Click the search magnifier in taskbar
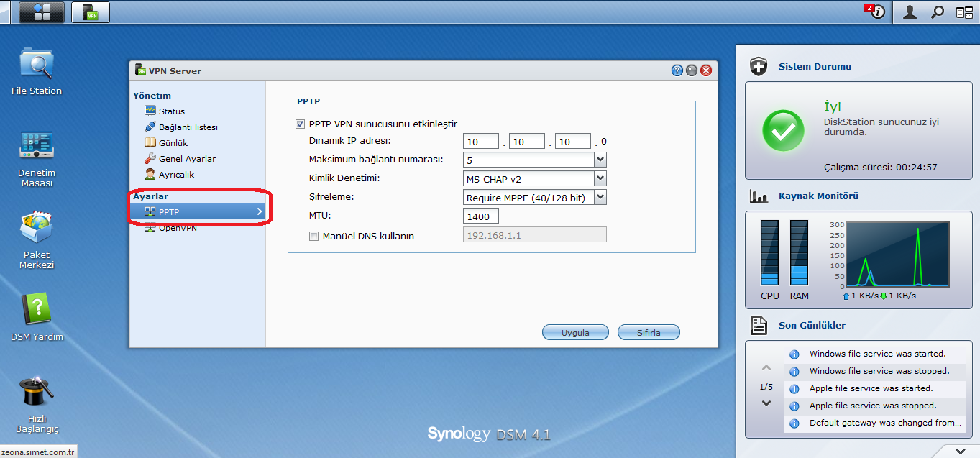 tap(938, 12)
